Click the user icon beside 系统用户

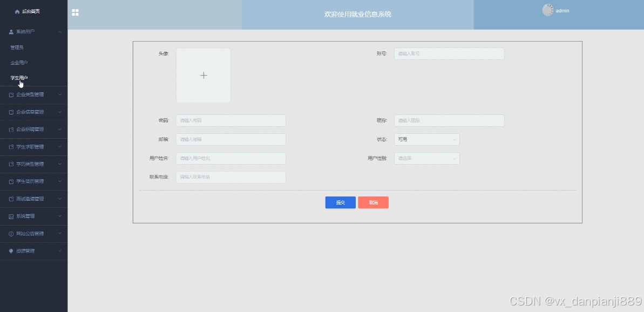point(11,32)
